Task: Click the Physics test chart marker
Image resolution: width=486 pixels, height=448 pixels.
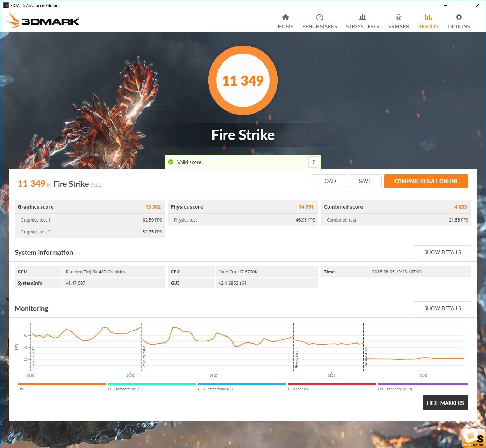Action: [x=297, y=360]
